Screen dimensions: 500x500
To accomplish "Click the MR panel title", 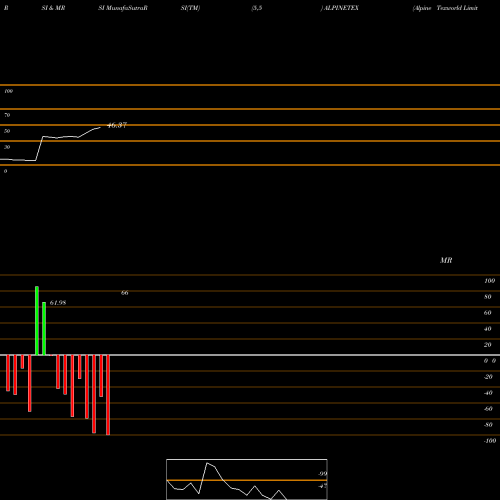I will (446, 260).
